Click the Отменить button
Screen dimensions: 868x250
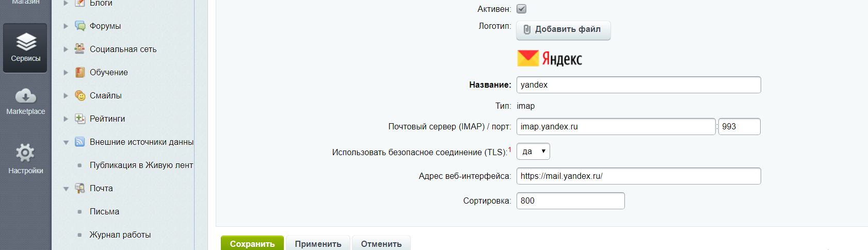tap(381, 243)
